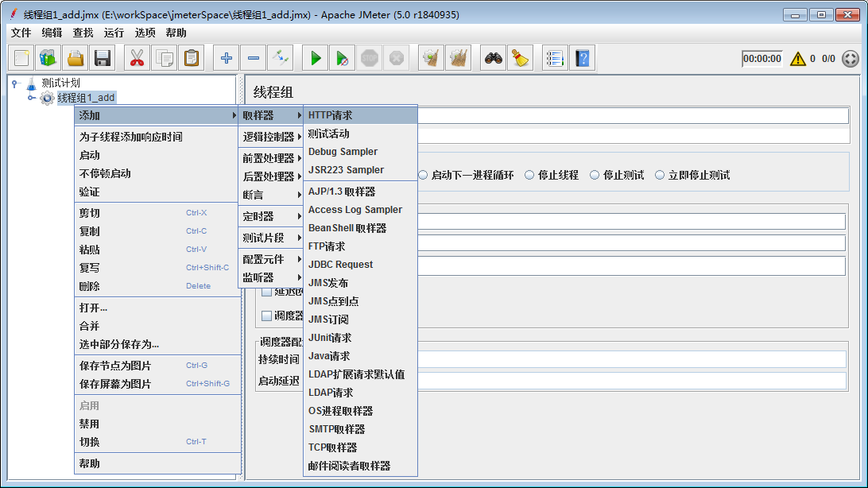
Task: Choose JDBC Request sampler
Action: (360, 265)
